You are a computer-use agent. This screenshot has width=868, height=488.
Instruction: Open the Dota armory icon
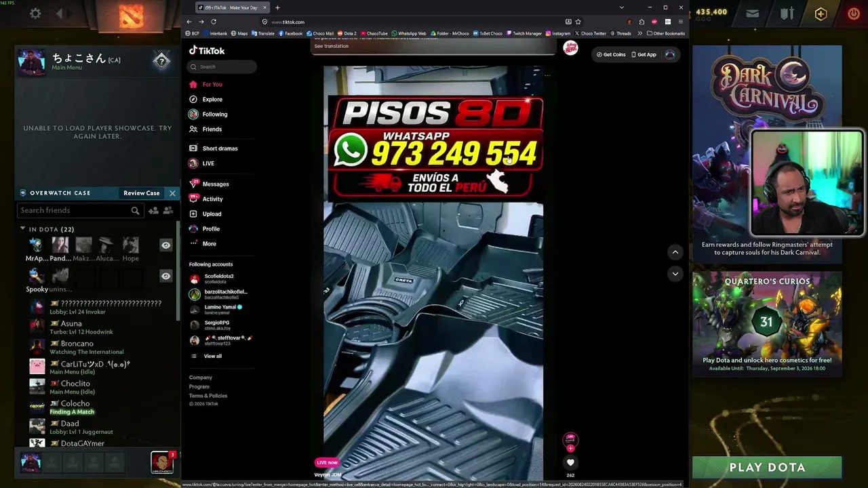click(786, 14)
